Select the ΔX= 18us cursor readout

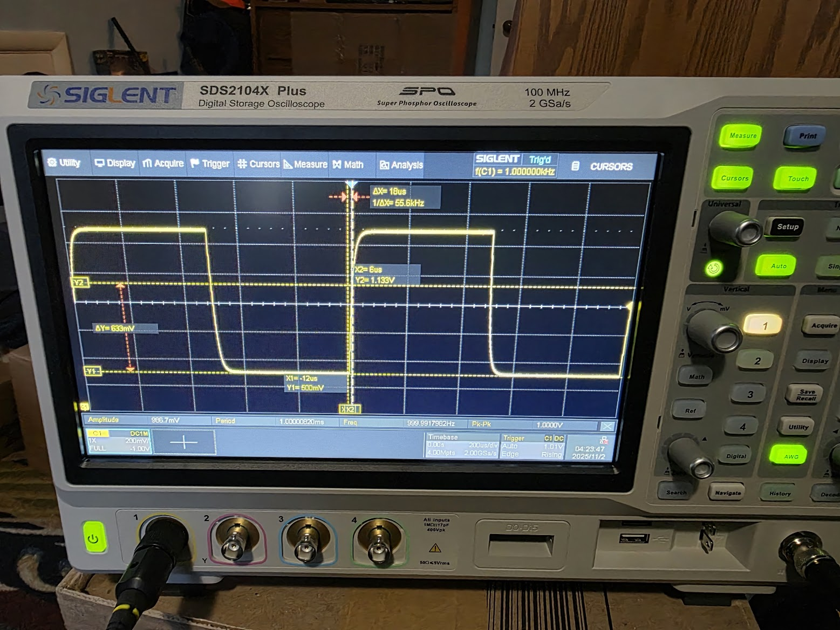coord(390,191)
